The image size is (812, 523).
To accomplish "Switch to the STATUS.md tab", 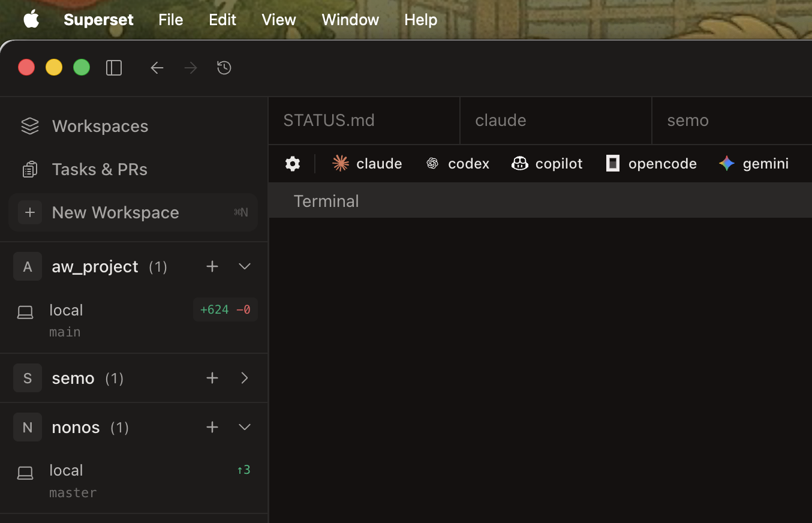I will tap(364, 121).
